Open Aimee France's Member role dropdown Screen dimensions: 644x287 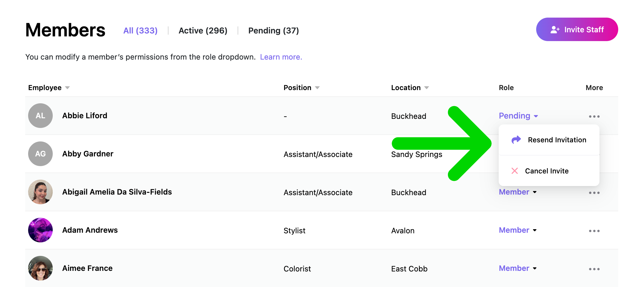click(x=518, y=268)
